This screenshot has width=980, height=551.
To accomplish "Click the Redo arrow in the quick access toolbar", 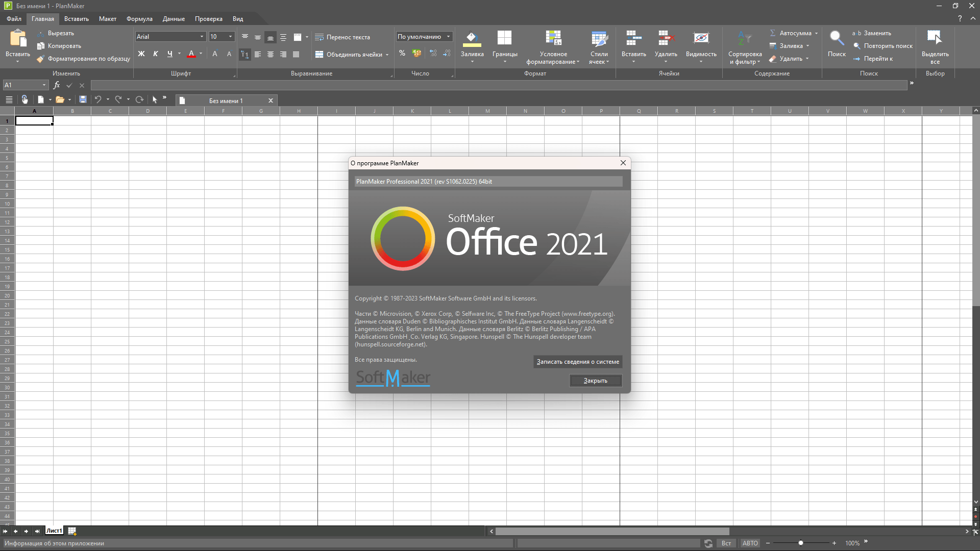I will point(118,100).
